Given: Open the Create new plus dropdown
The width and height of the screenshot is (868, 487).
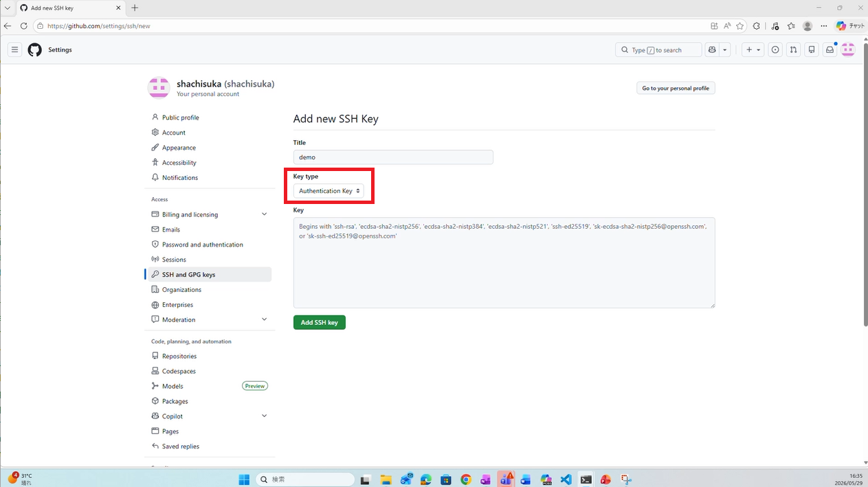Looking at the screenshot, I should point(753,49).
